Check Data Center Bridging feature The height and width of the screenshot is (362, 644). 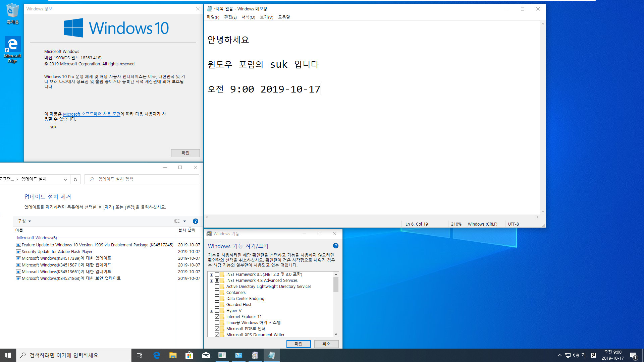click(217, 299)
